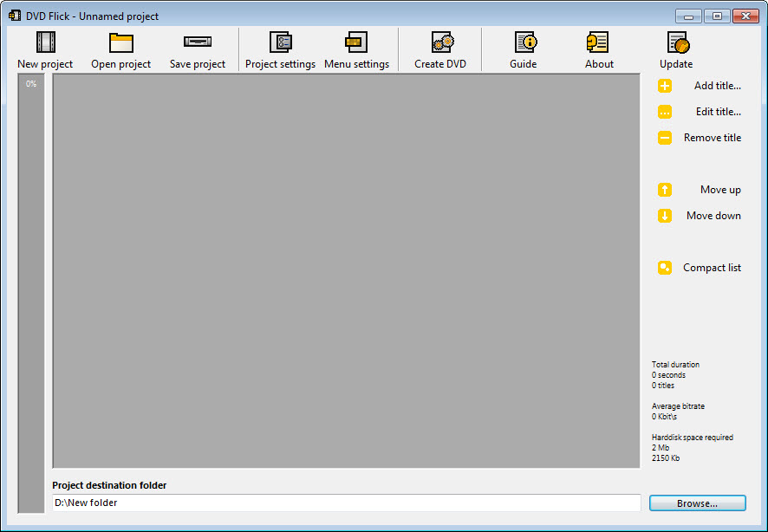The image size is (768, 532).
Task: Click the DVD Flick title bar app icon
Action: [15, 16]
